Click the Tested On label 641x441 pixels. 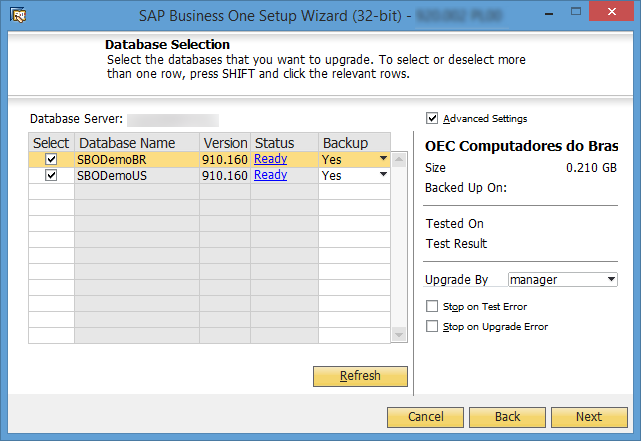click(455, 224)
